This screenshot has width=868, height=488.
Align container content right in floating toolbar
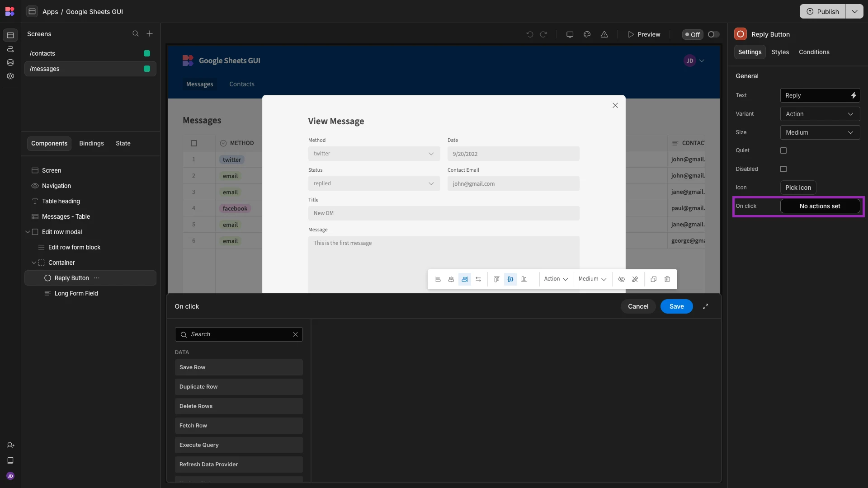(465, 279)
